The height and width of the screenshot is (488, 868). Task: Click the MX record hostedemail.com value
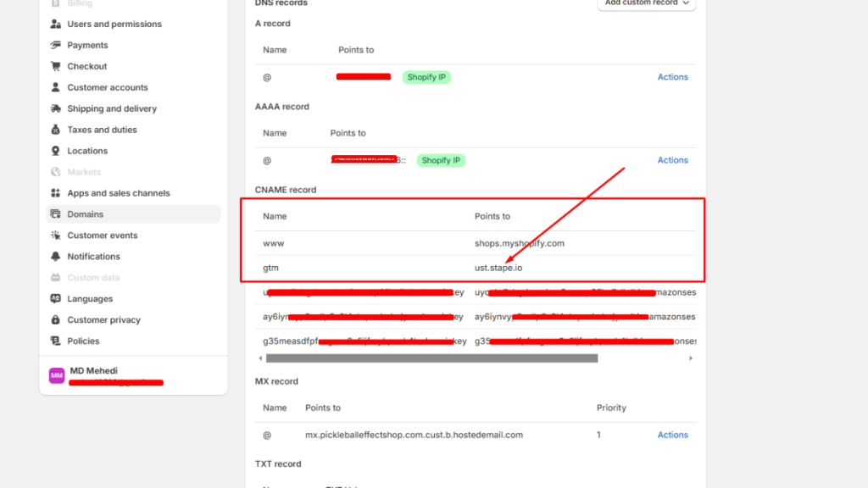(x=414, y=435)
